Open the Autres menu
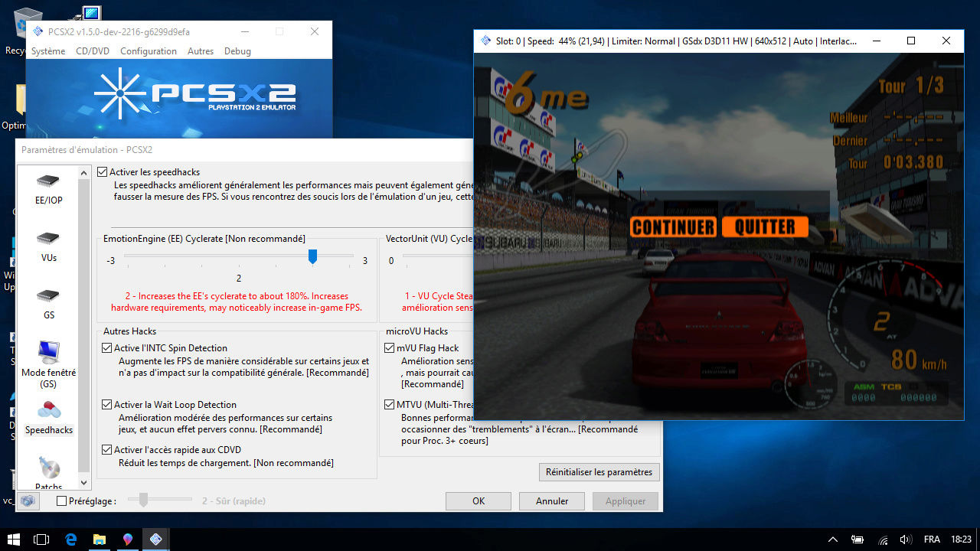980x551 pixels. pyautogui.click(x=201, y=51)
